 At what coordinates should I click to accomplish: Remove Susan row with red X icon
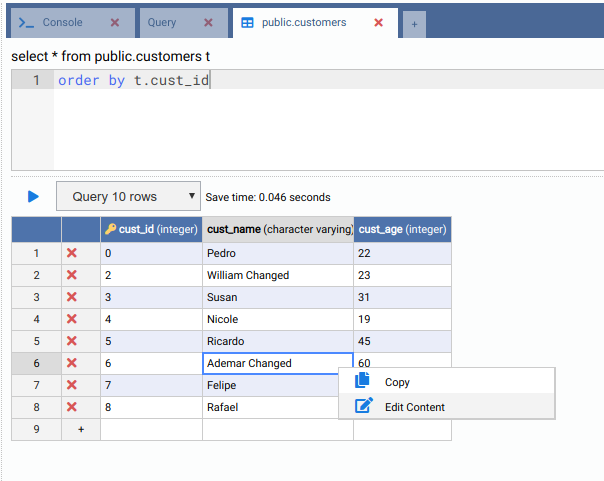71,297
